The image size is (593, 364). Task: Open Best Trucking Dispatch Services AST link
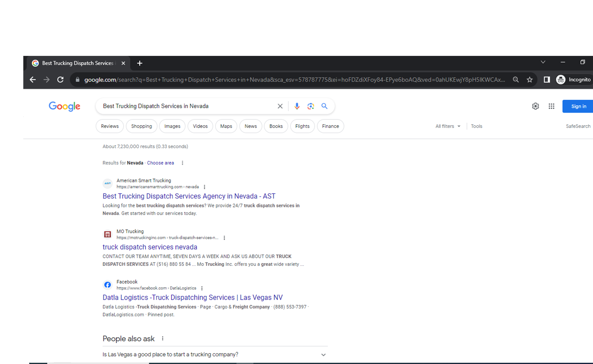pyautogui.click(x=189, y=196)
